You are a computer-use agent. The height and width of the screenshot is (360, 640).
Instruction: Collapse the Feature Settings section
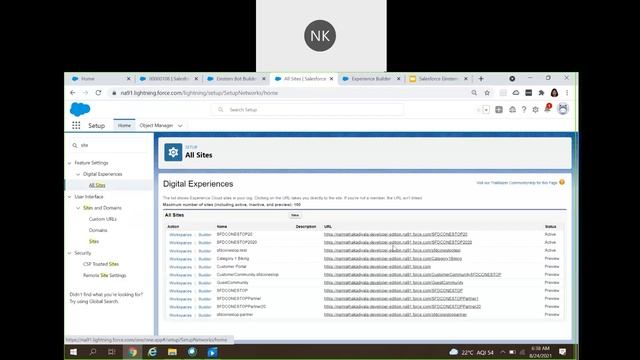69,163
